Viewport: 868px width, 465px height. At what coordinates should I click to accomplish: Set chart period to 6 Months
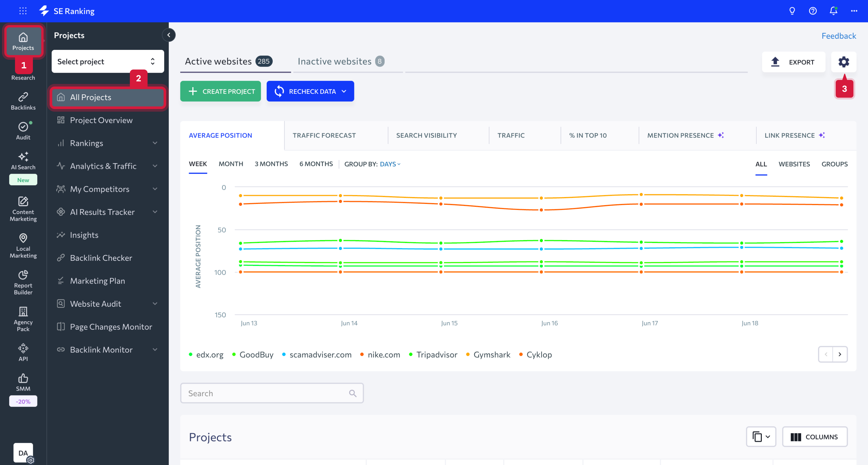316,164
